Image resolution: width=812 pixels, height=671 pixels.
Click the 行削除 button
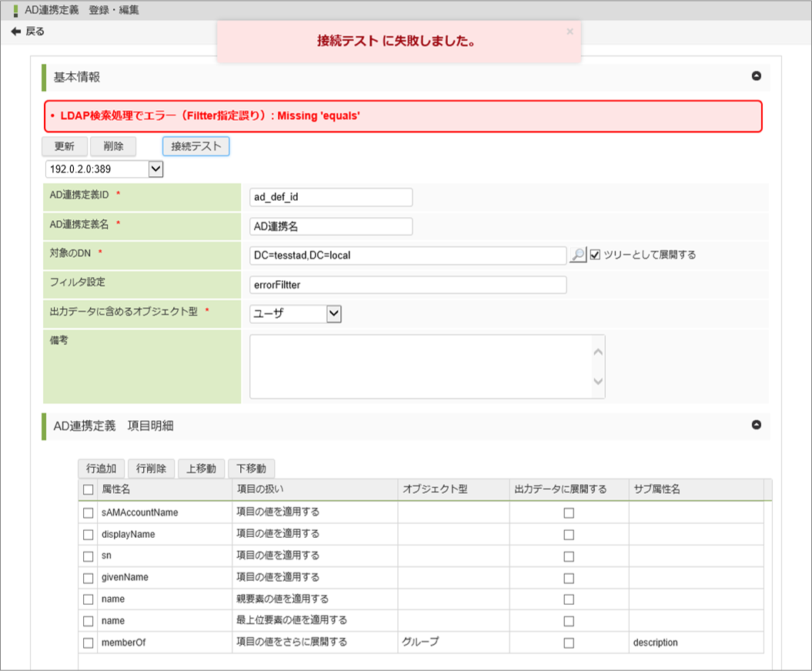(151, 468)
